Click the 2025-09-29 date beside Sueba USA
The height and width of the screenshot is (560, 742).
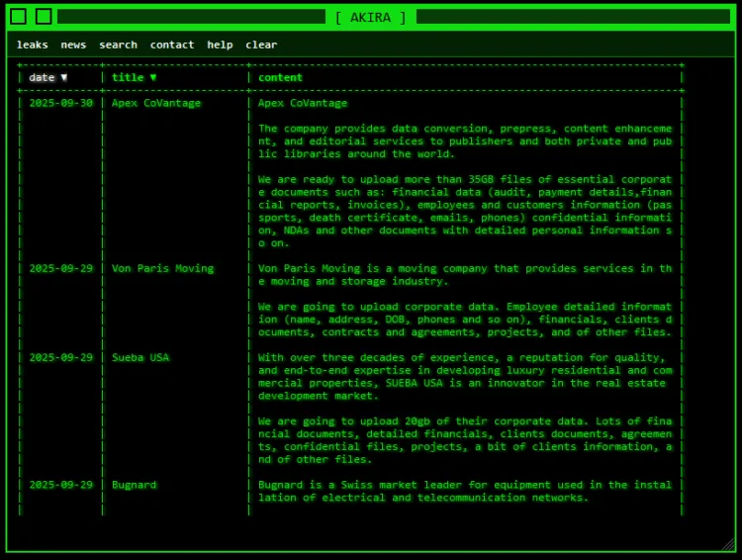coord(61,357)
